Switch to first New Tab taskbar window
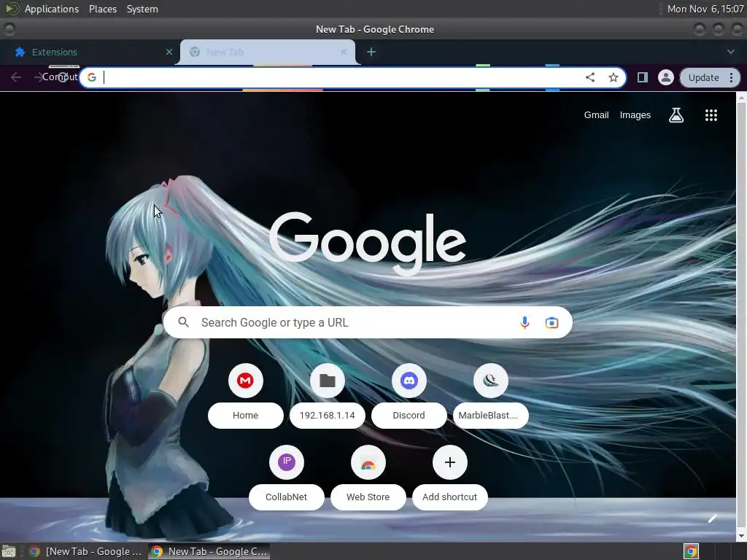The image size is (747, 560). (86, 551)
